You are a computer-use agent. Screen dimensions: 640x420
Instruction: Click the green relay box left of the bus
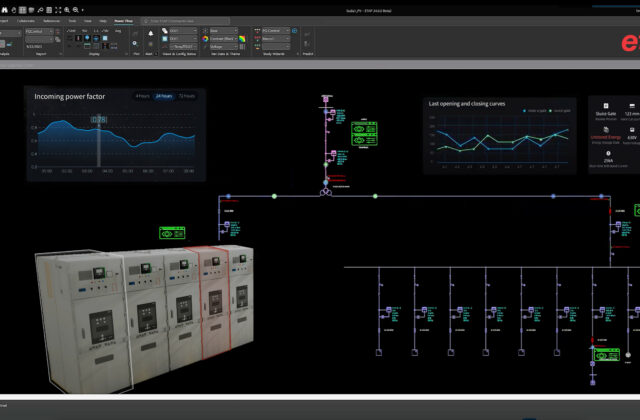(172, 234)
